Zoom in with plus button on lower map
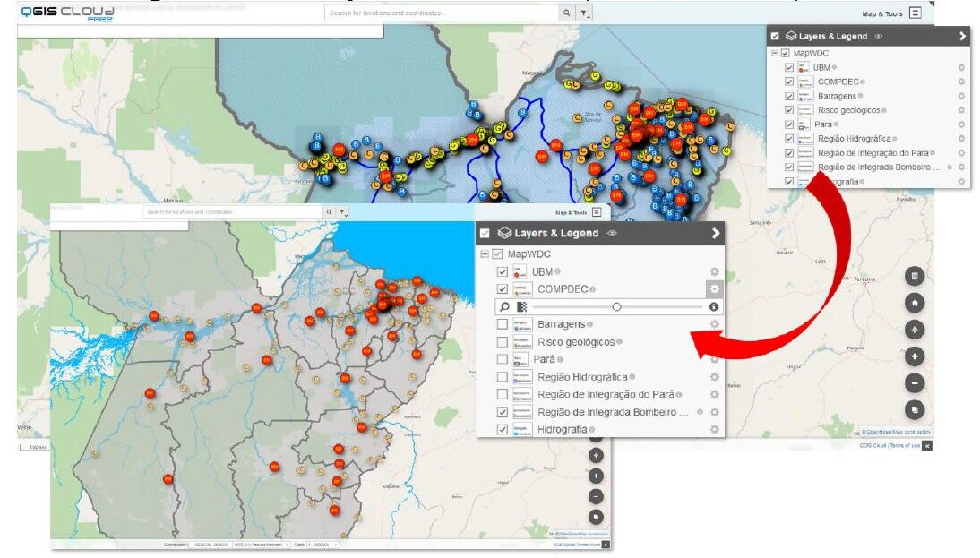This screenshot has height=558, width=980. pyautogui.click(x=597, y=476)
